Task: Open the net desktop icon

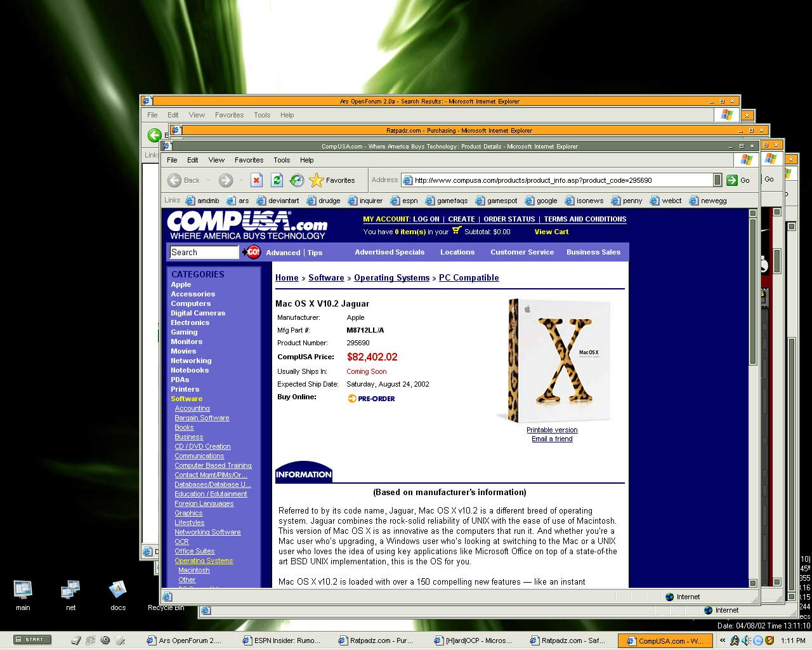Action: click(x=70, y=595)
